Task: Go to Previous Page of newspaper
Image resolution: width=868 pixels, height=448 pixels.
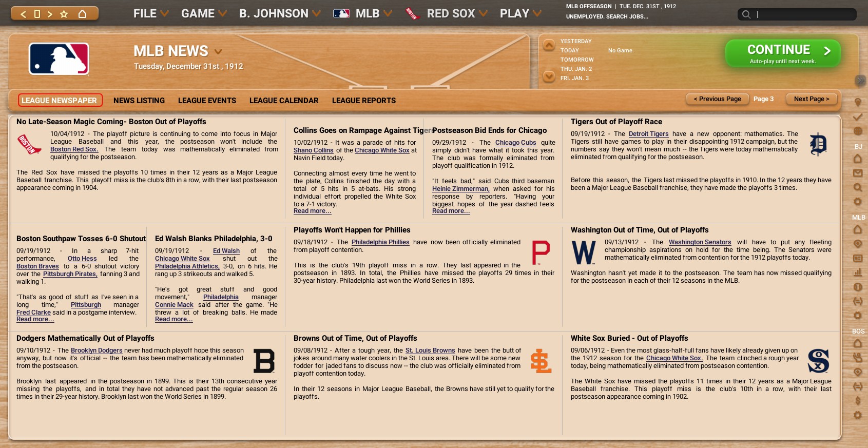Action: tap(717, 99)
